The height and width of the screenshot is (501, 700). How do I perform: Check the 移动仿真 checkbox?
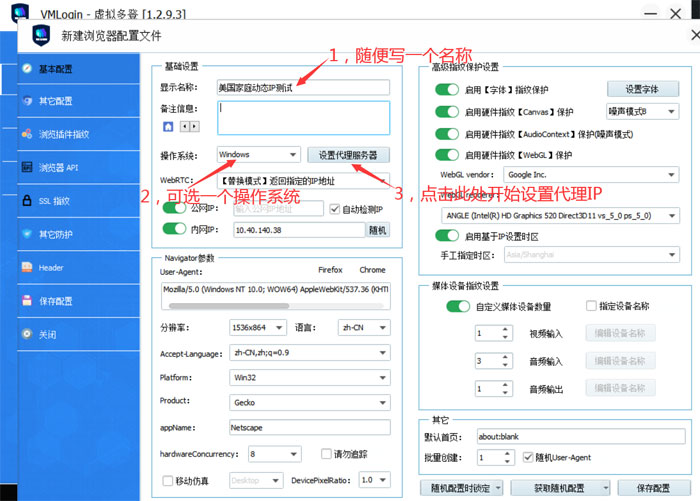[168, 480]
